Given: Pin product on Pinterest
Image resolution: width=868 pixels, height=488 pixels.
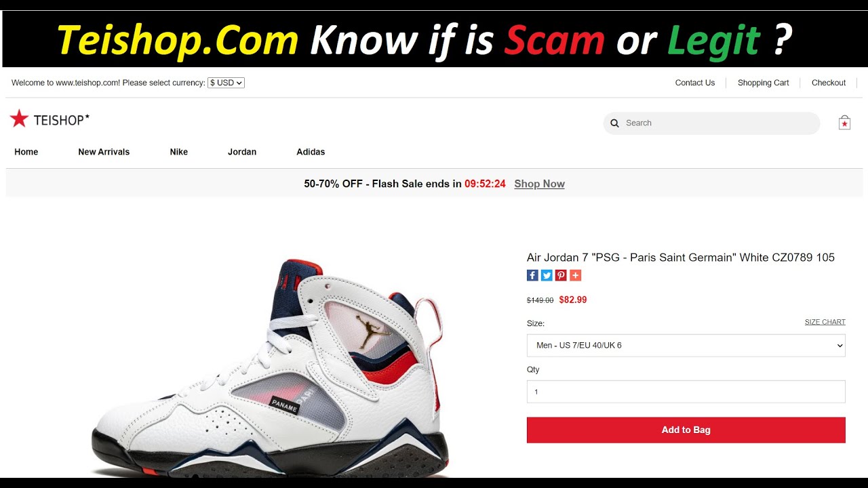Looking at the screenshot, I should coord(561,275).
